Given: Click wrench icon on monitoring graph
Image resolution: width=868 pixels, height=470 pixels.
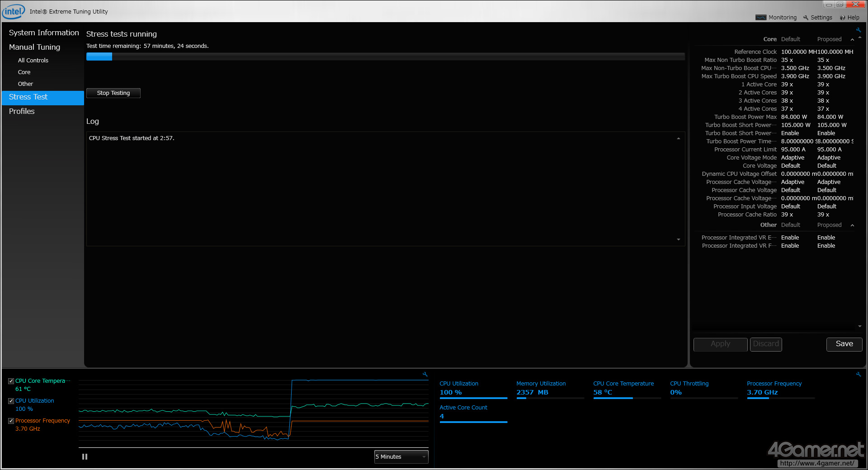Looking at the screenshot, I should click(425, 374).
